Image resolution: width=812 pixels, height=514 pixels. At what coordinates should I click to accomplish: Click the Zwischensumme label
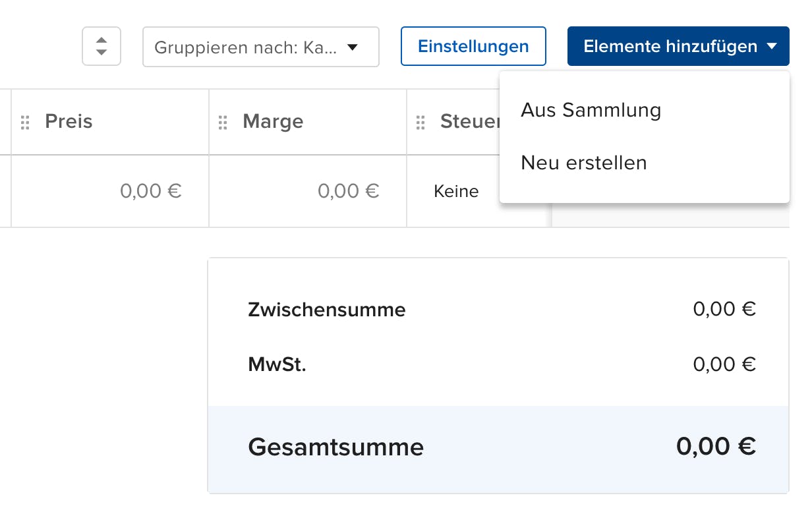327,309
